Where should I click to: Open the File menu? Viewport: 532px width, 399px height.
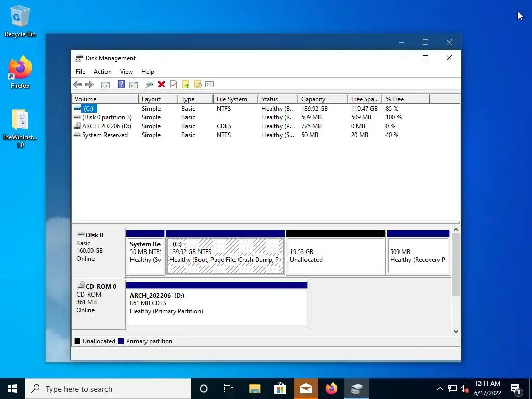(x=81, y=72)
